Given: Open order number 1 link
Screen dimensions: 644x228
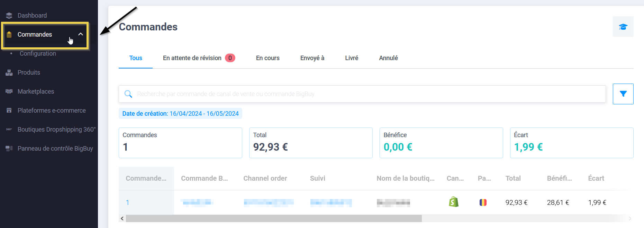Looking at the screenshot, I should click(x=127, y=202).
